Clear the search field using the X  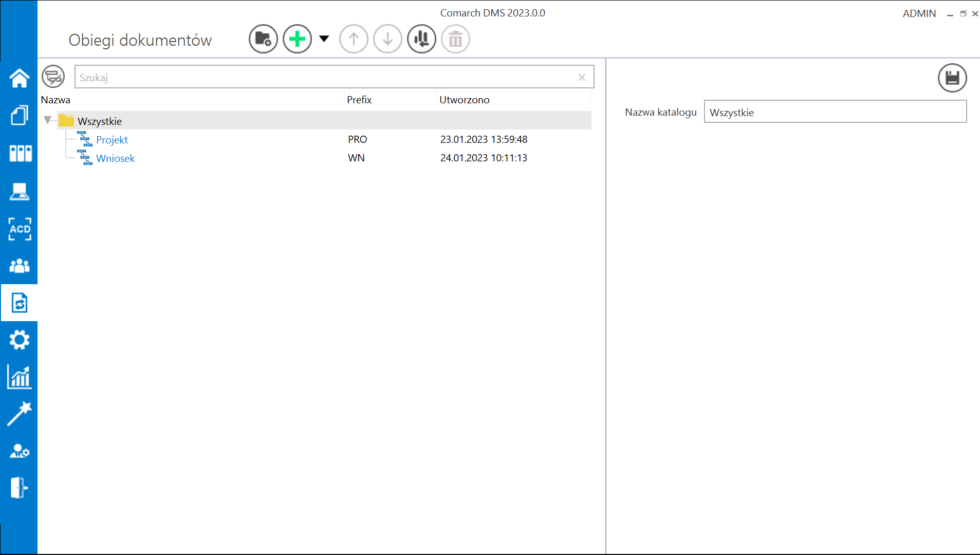click(x=582, y=77)
